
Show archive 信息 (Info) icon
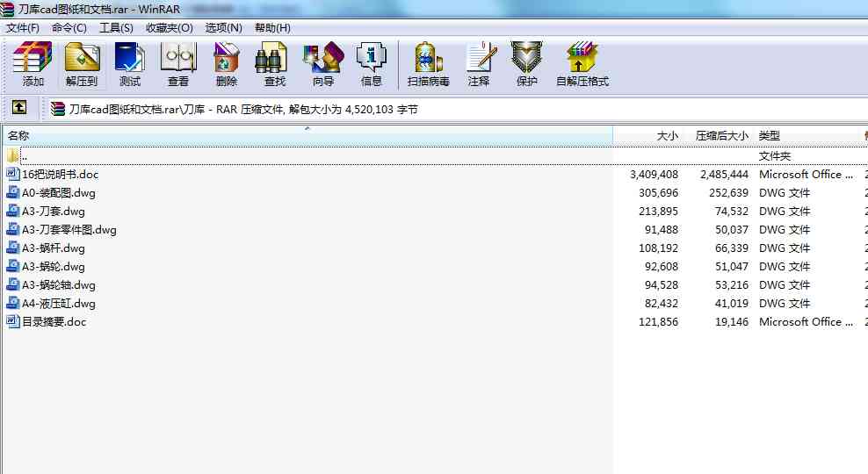[371, 64]
